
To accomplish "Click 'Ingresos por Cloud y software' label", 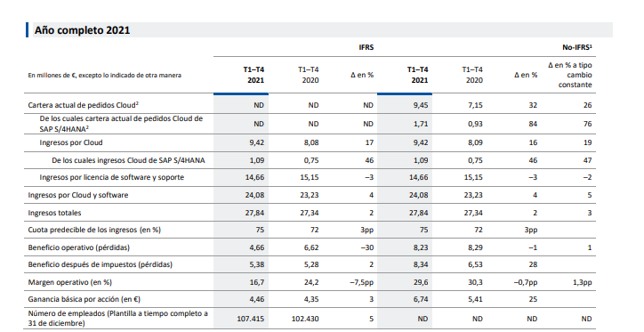I will click(78, 195).
